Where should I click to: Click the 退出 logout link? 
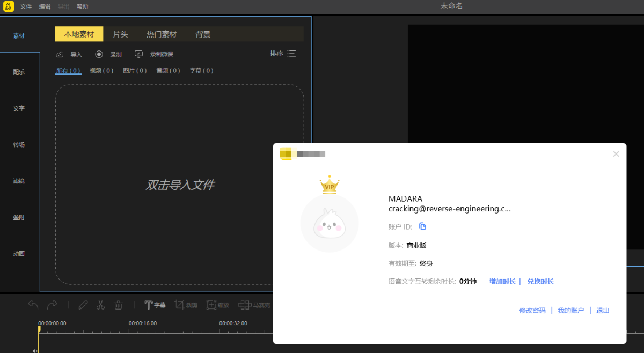click(603, 311)
